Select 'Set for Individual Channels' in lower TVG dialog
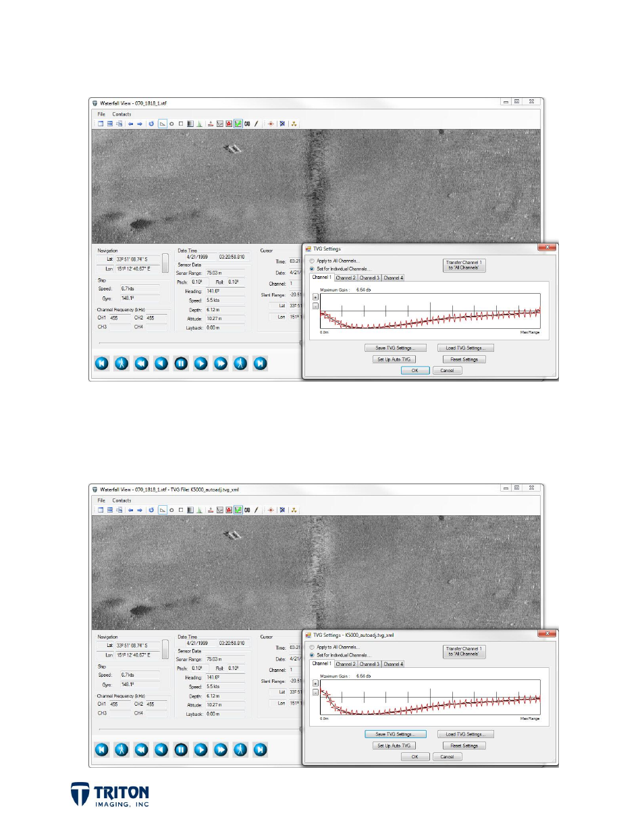 340,655
